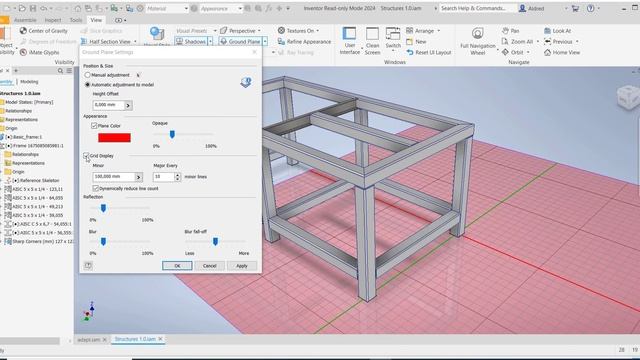Click the Height Offset input field
This screenshot has width=640, height=360.
pos(109,105)
